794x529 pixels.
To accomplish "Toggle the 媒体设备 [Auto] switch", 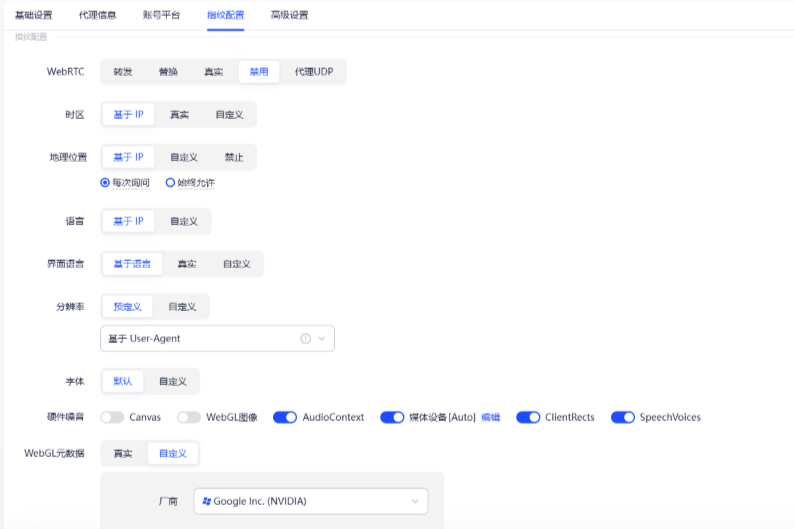I will [x=392, y=417].
